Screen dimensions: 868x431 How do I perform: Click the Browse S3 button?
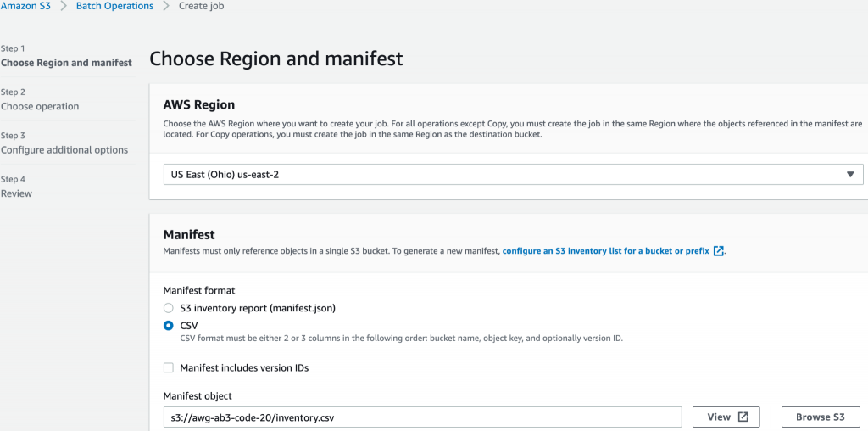pos(821,417)
